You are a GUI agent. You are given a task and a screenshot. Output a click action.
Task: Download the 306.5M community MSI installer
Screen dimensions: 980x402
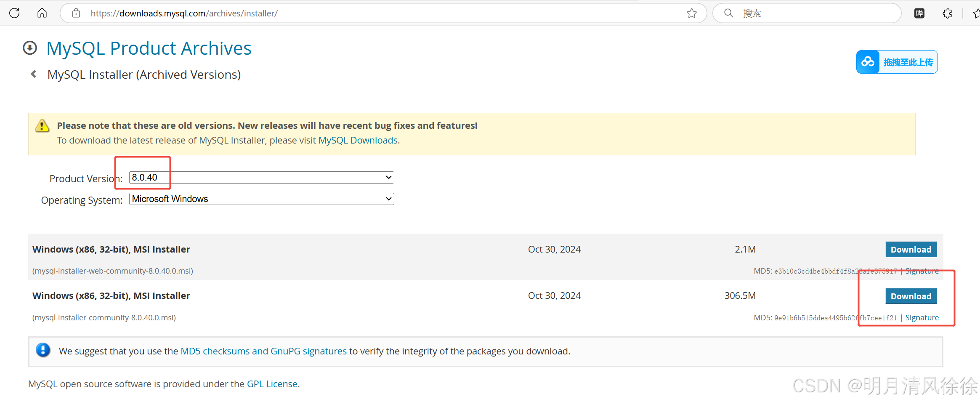tap(911, 296)
